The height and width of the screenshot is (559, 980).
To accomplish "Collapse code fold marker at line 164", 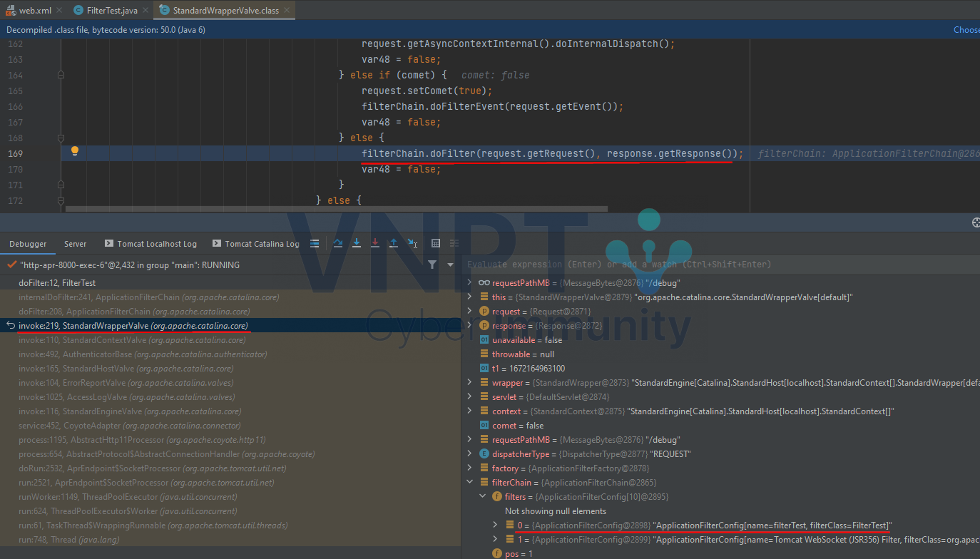I will click(x=61, y=75).
